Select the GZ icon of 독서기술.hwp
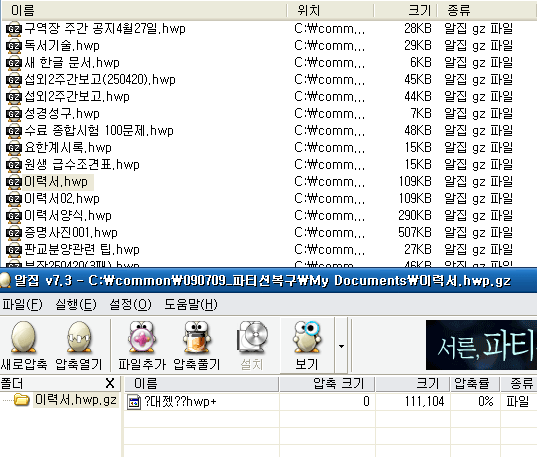This screenshot has width=537, height=457. tap(14, 46)
